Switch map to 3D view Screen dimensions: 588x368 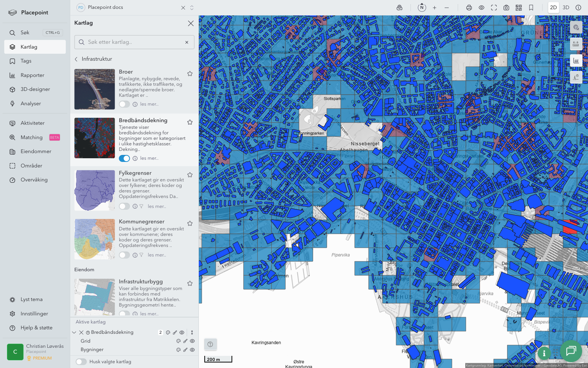566,8
